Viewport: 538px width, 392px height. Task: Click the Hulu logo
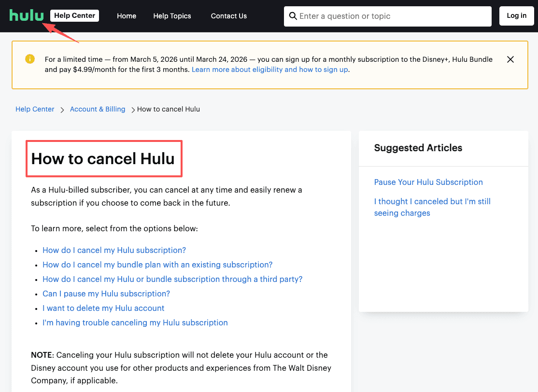click(27, 15)
